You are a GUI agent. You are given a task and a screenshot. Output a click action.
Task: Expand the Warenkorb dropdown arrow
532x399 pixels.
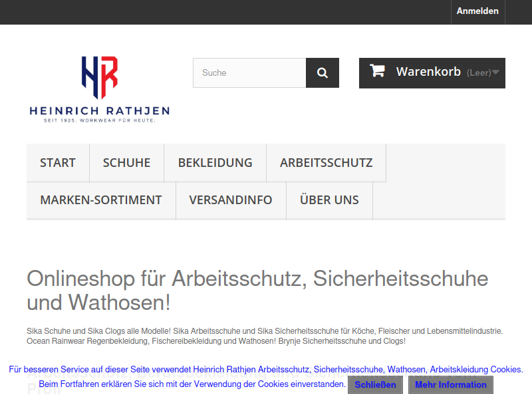pos(495,72)
